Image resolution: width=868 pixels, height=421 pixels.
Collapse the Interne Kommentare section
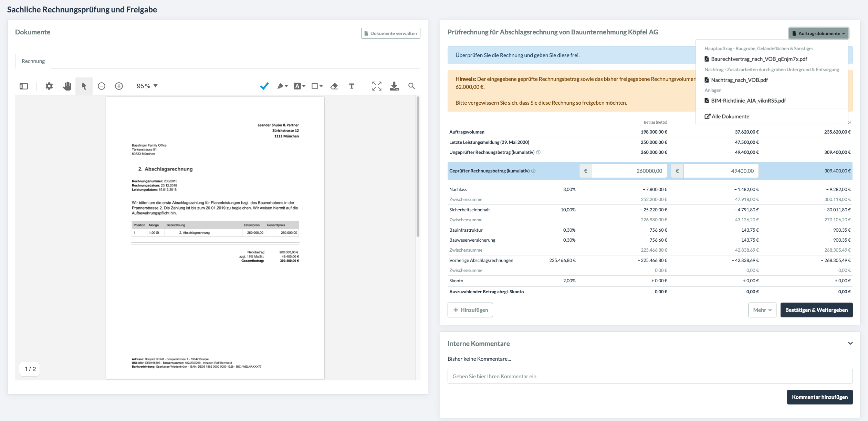click(x=850, y=343)
